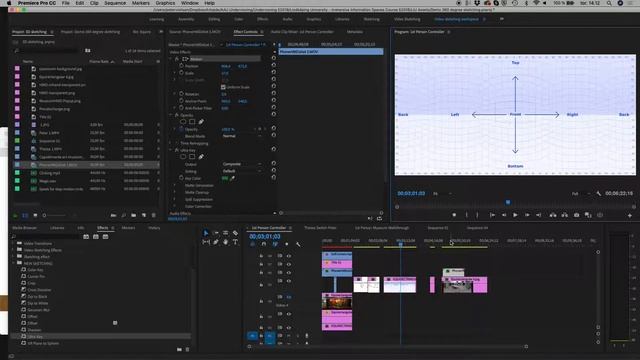The width and height of the screenshot is (640, 360).
Task: Toggle top video track eye visibility
Action: click(289, 256)
